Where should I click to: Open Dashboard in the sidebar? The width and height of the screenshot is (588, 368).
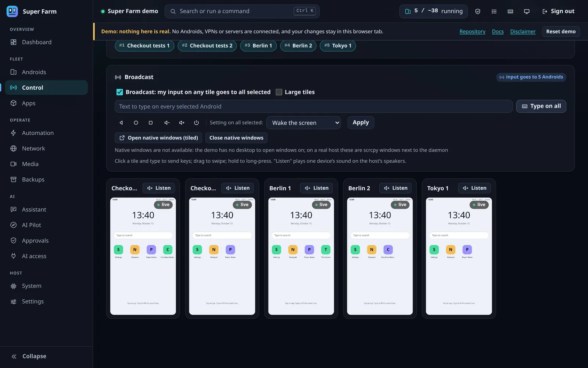click(x=46, y=42)
